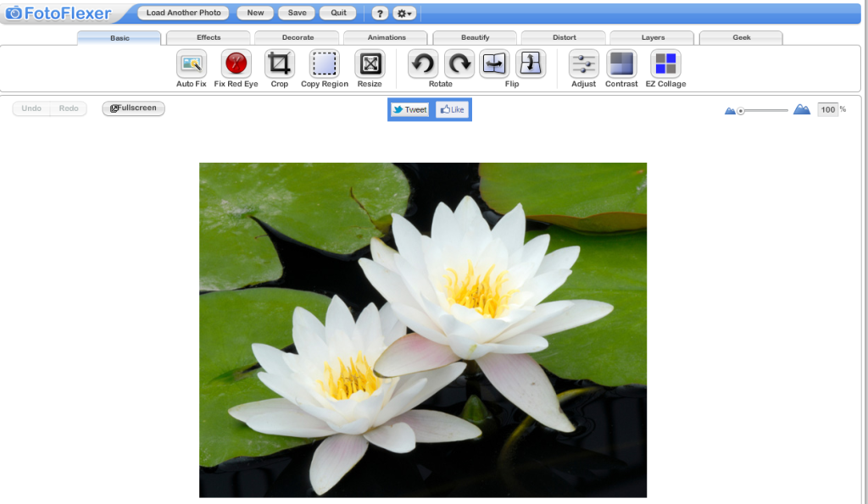The image size is (868, 504).
Task: Toggle Fullscreen mode
Action: (x=132, y=108)
